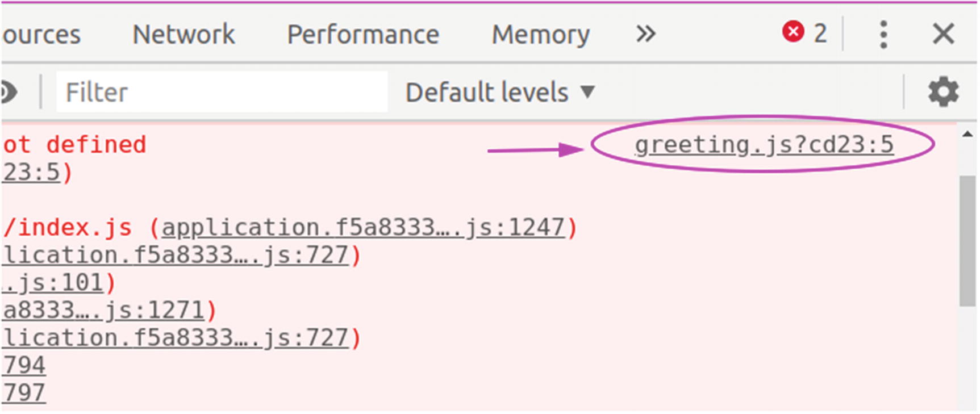980x414 pixels.
Task: Click the 794 stack trace line link
Action: tap(23, 365)
